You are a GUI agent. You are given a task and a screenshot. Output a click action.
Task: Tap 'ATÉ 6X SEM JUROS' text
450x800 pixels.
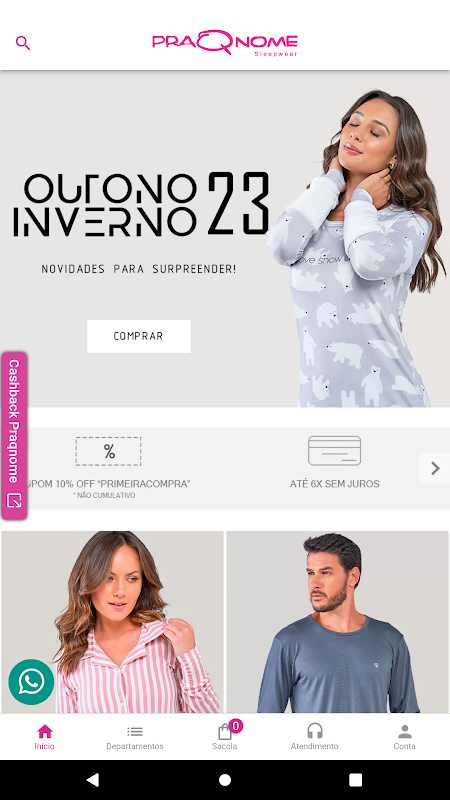pos(335,484)
